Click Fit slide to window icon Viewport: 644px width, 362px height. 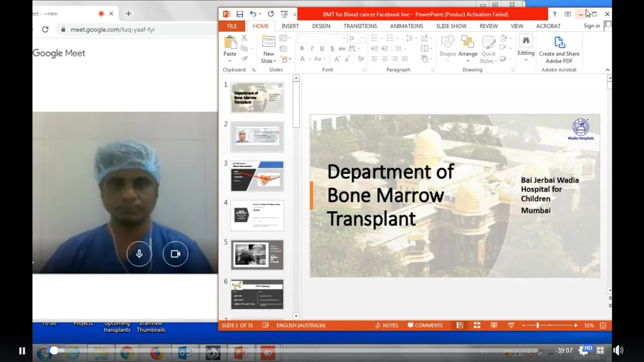[x=603, y=325]
